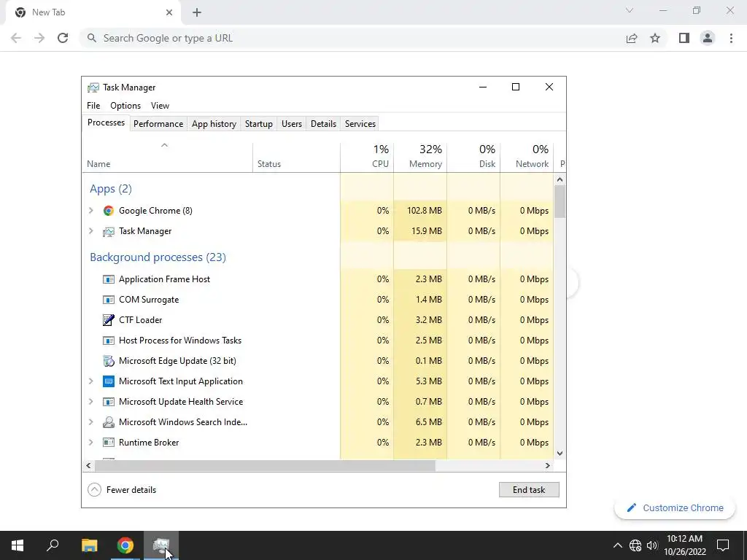Click the vertical scrollbar down arrow
747x560 pixels.
(560, 454)
